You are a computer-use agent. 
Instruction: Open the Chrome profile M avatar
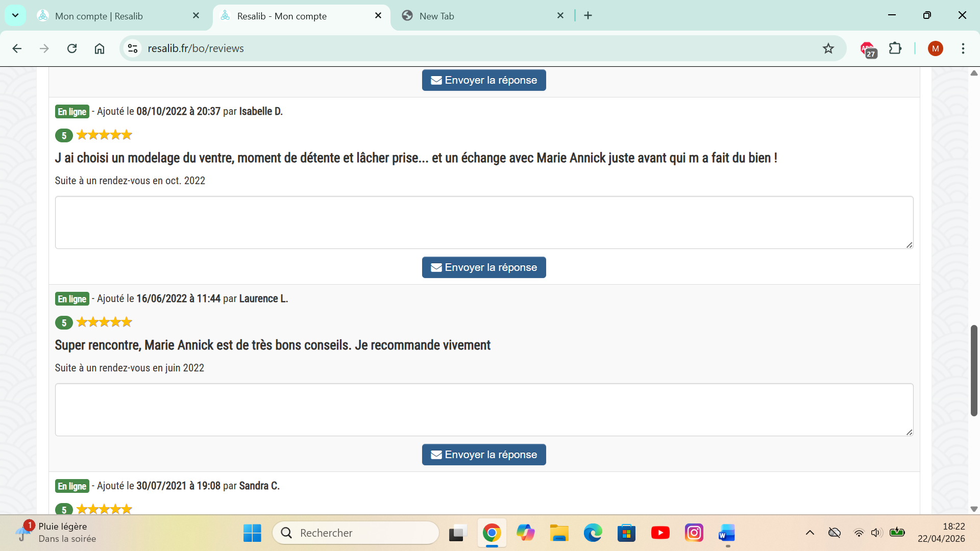click(x=935, y=48)
